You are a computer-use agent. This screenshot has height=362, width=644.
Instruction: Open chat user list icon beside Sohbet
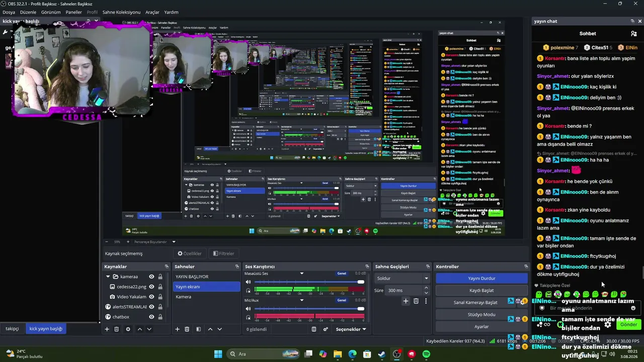(634, 34)
